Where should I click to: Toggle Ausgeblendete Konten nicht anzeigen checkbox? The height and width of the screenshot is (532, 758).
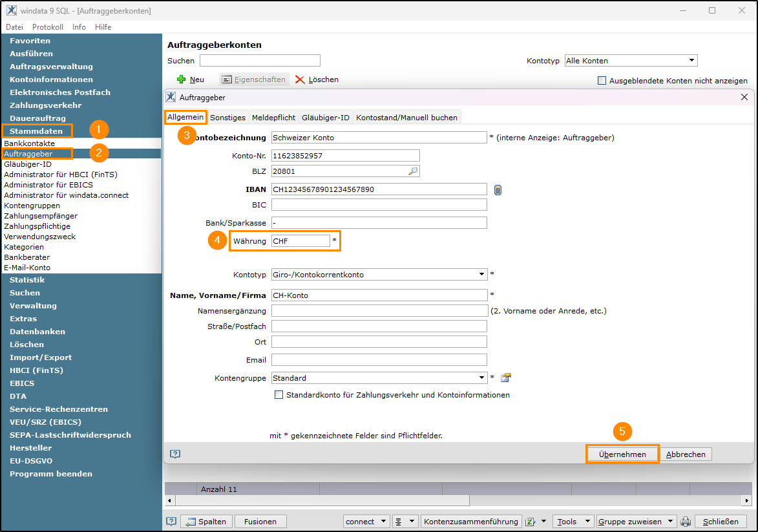point(602,80)
